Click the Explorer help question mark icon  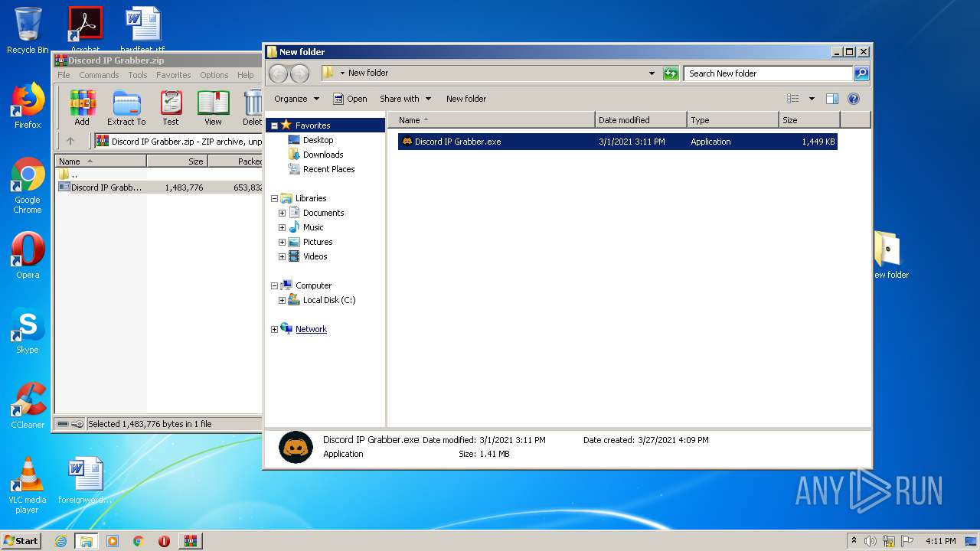click(854, 99)
